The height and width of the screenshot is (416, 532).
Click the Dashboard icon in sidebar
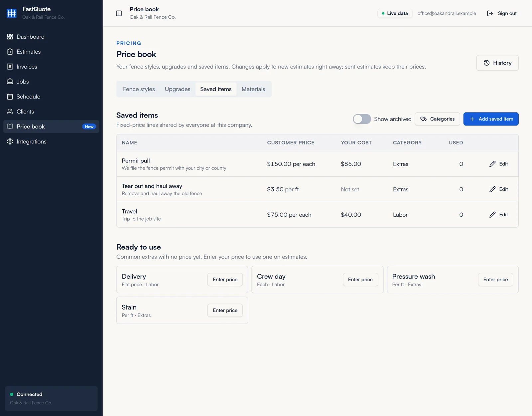coord(10,37)
